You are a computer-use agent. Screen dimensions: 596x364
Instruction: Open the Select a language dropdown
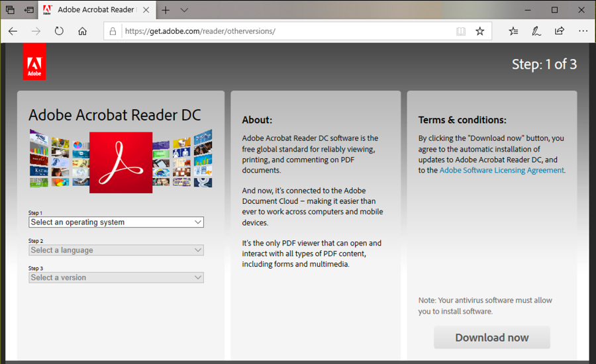pos(116,250)
